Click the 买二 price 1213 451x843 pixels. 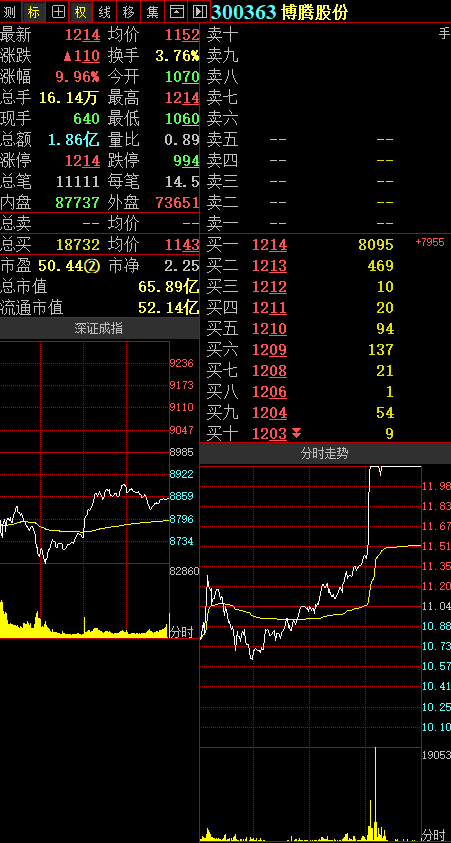[269, 266]
